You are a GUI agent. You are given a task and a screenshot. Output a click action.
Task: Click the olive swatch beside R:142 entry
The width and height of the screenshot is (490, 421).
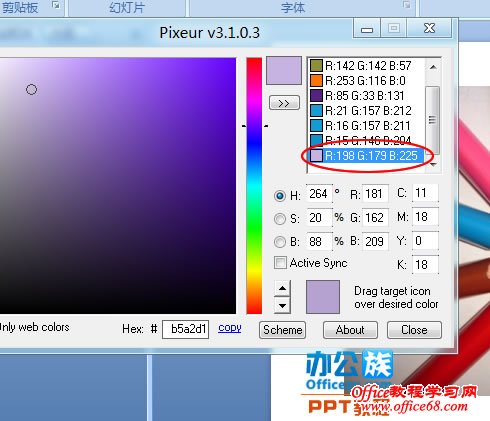[x=316, y=66]
